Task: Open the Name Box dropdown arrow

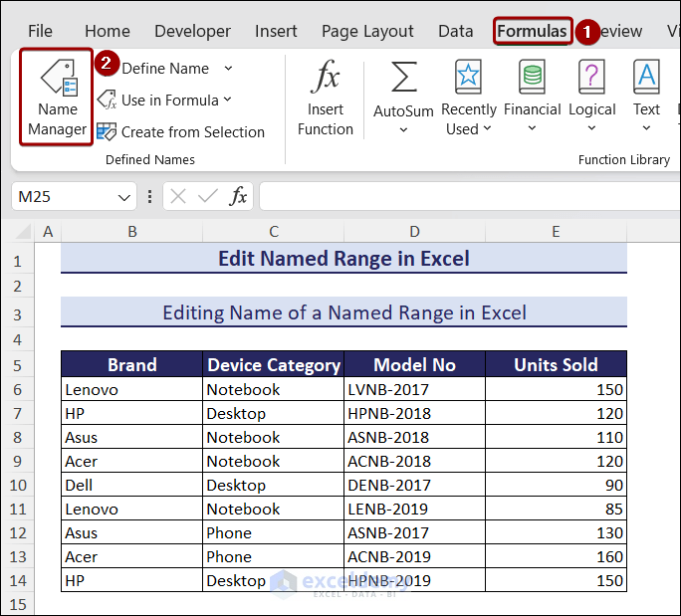Action: click(124, 197)
